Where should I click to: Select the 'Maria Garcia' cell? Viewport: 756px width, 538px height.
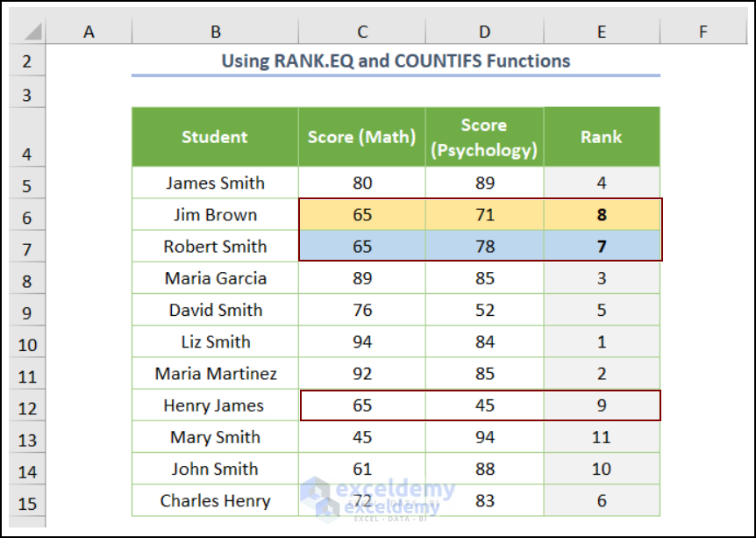(215, 278)
